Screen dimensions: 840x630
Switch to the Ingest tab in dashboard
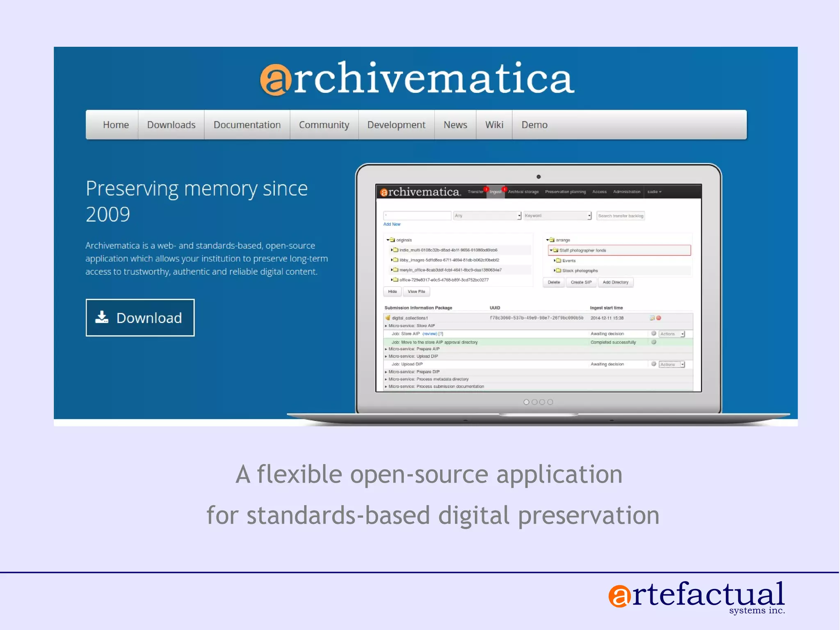coord(495,192)
